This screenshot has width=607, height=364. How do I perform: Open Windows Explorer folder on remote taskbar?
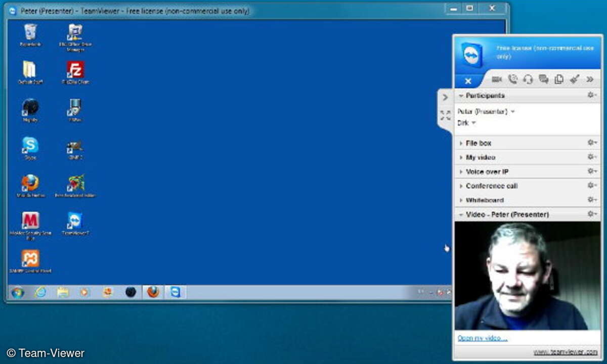pos(63,293)
